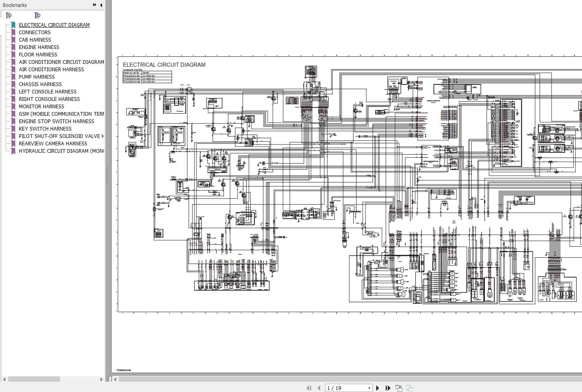
Task: Go to the MONITOR HARNESS bookmark
Action: click(42, 107)
